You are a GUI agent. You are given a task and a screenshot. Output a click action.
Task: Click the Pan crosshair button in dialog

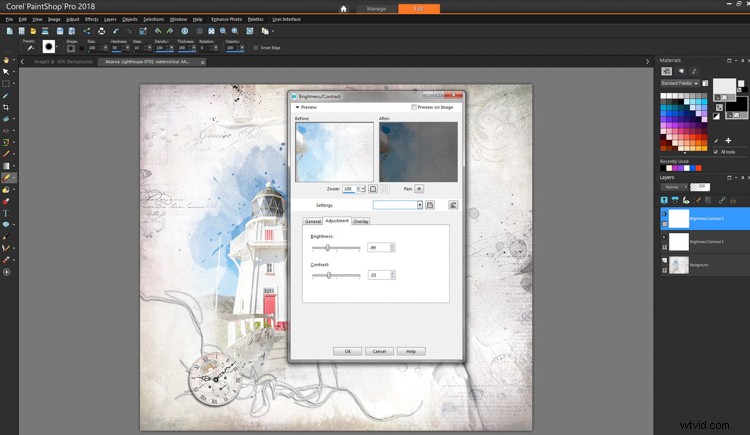419,189
